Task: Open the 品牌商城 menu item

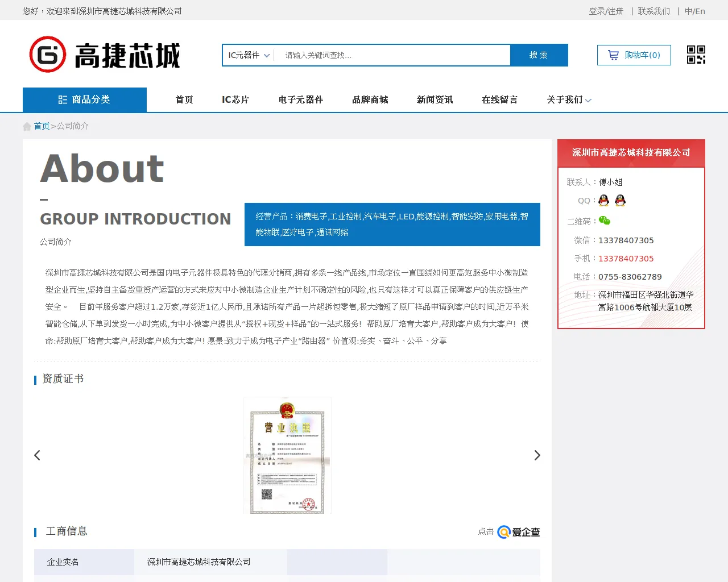Action: point(370,100)
